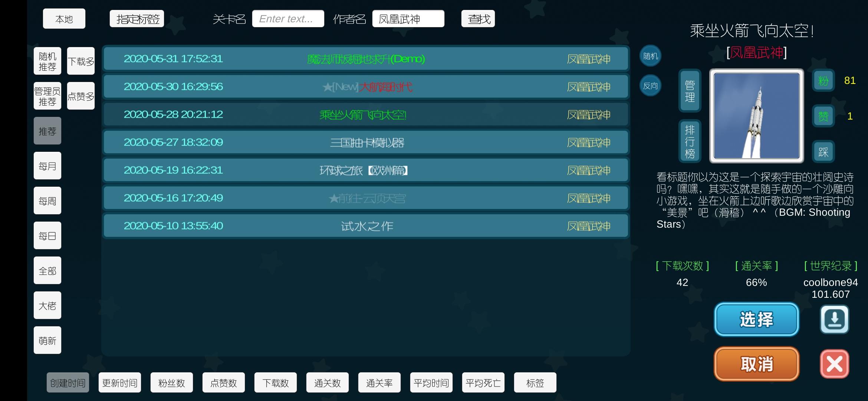The height and width of the screenshot is (401, 868).
Task: Click the round 随机 button
Action: (650, 56)
